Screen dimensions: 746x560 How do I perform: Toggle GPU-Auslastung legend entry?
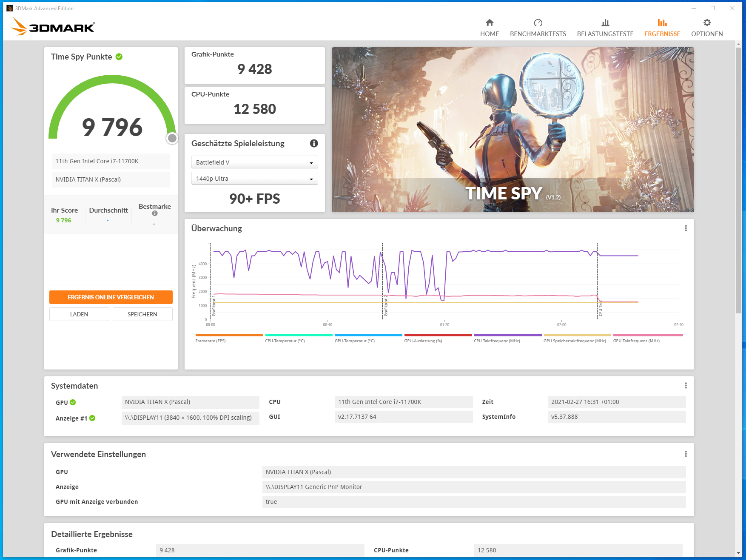click(438, 338)
